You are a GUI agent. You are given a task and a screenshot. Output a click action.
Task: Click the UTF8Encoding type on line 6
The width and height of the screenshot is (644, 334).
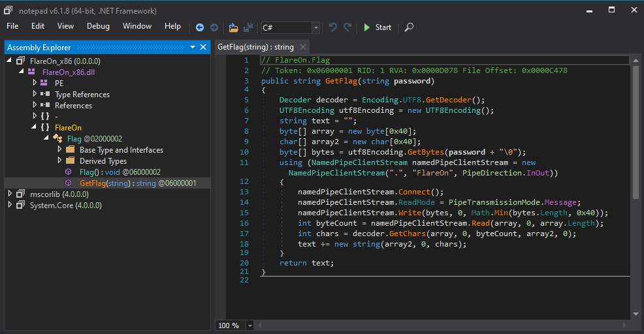tap(307, 110)
